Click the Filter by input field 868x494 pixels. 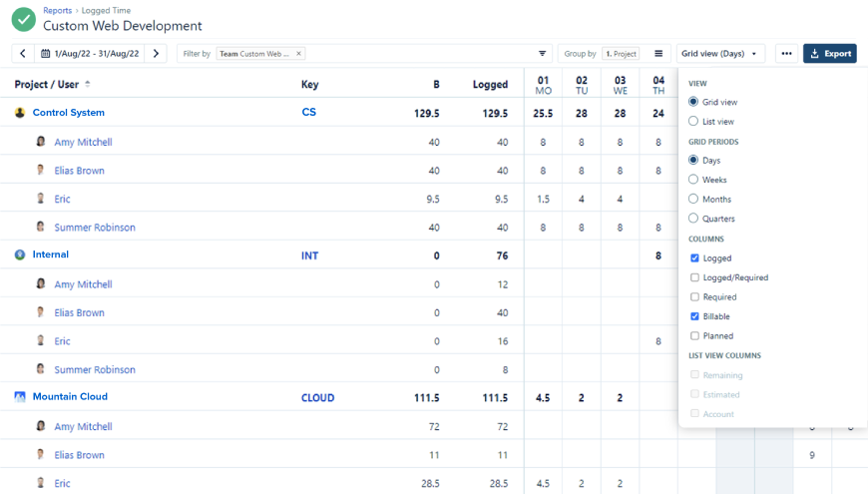419,54
